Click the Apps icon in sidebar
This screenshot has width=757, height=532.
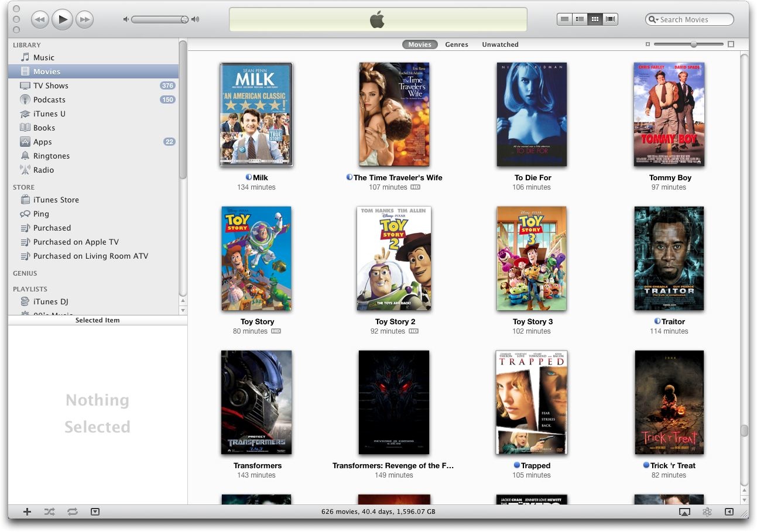pyautogui.click(x=25, y=142)
